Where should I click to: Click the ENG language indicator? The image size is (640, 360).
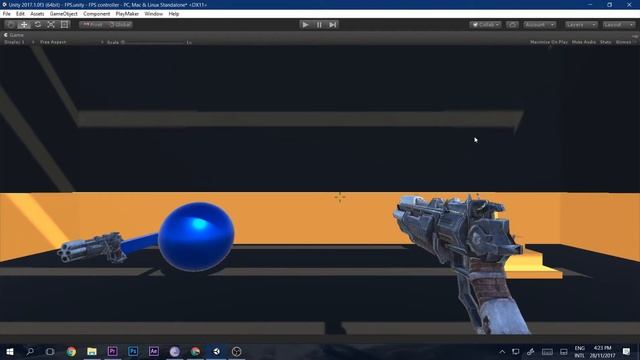(580, 351)
